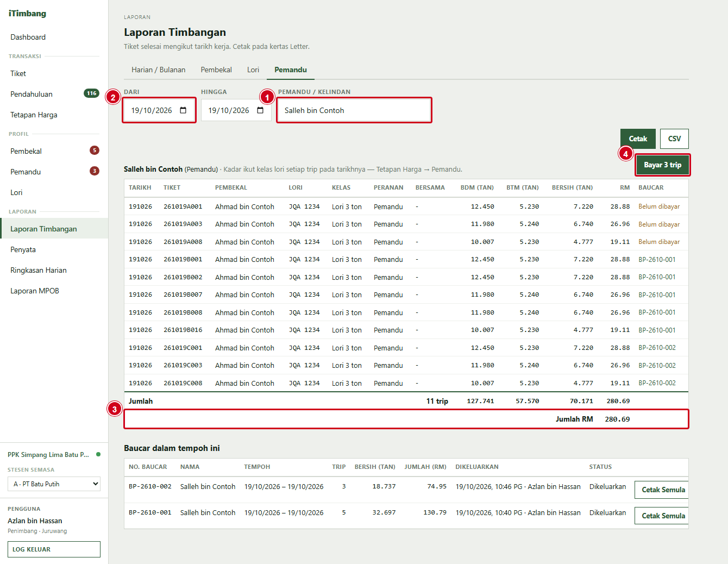Click the Bayar 3 trip button

(x=662, y=165)
